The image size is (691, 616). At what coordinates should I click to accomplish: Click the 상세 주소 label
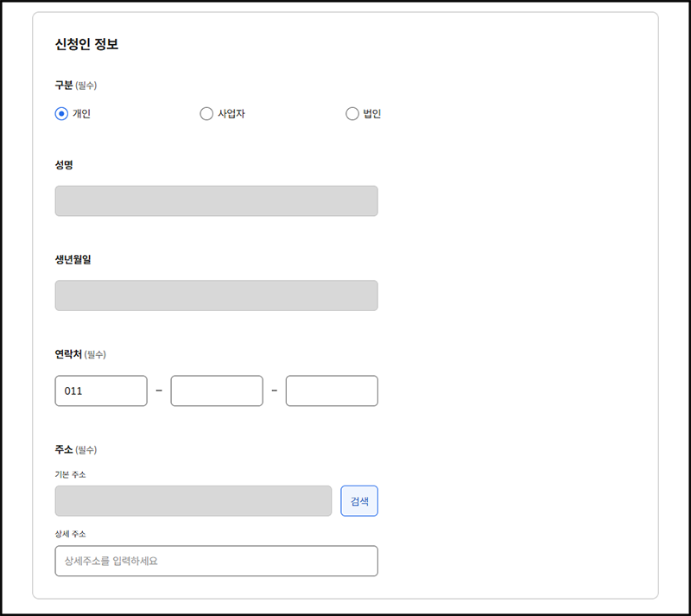point(71,534)
